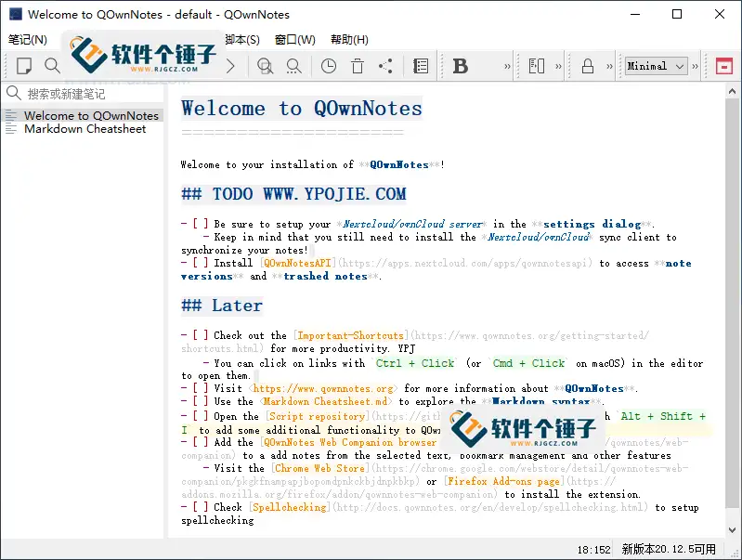This screenshot has height=560, width=742.
Task: Click checkbox bracket before Check Spellchecking
Action: (200, 507)
